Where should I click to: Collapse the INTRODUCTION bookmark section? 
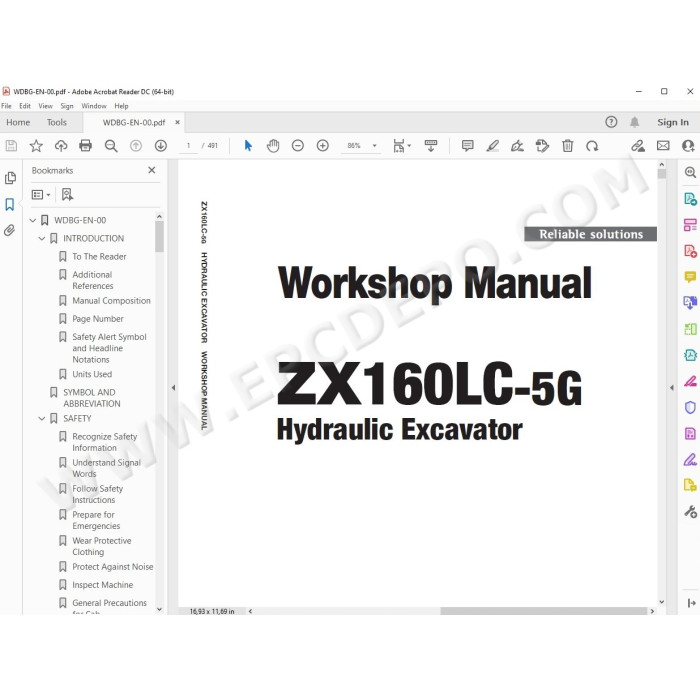42,238
